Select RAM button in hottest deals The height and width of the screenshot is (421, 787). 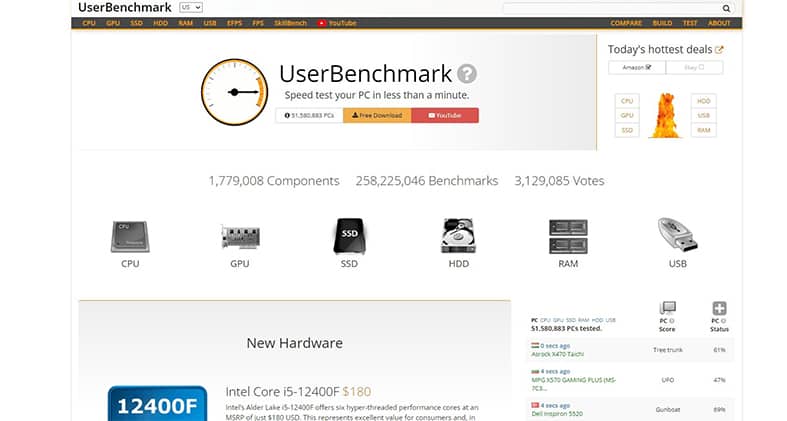[x=704, y=130]
